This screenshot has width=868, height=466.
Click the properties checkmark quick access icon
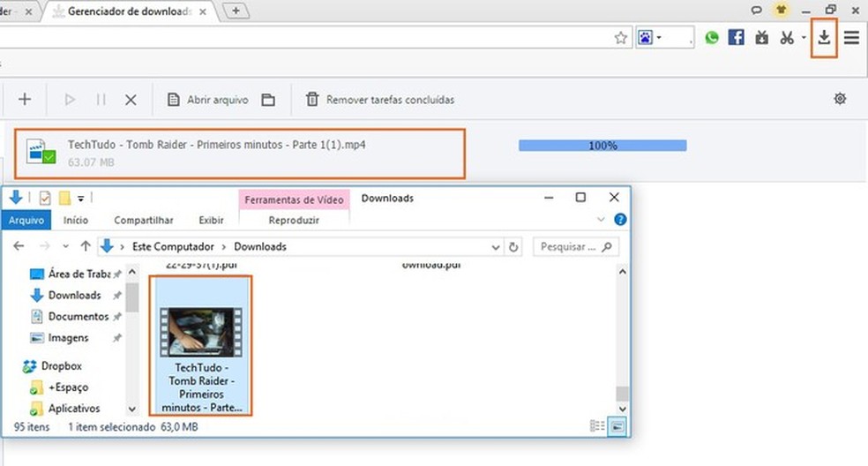point(45,198)
